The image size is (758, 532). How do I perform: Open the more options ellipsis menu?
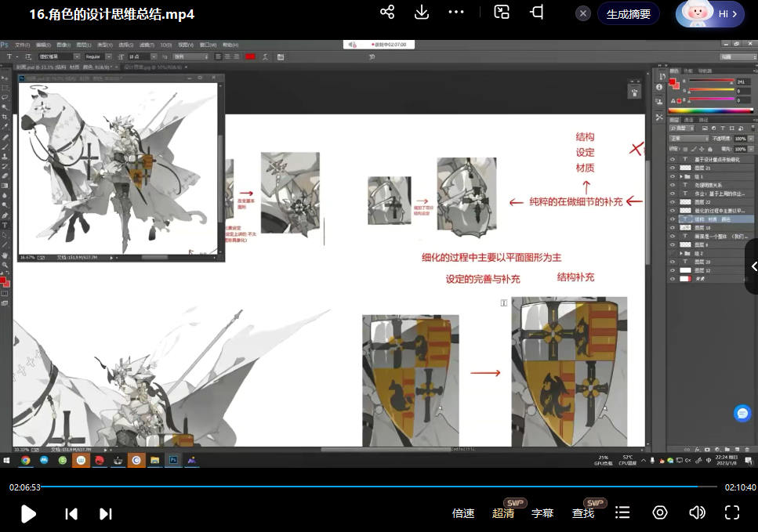(x=456, y=12)
